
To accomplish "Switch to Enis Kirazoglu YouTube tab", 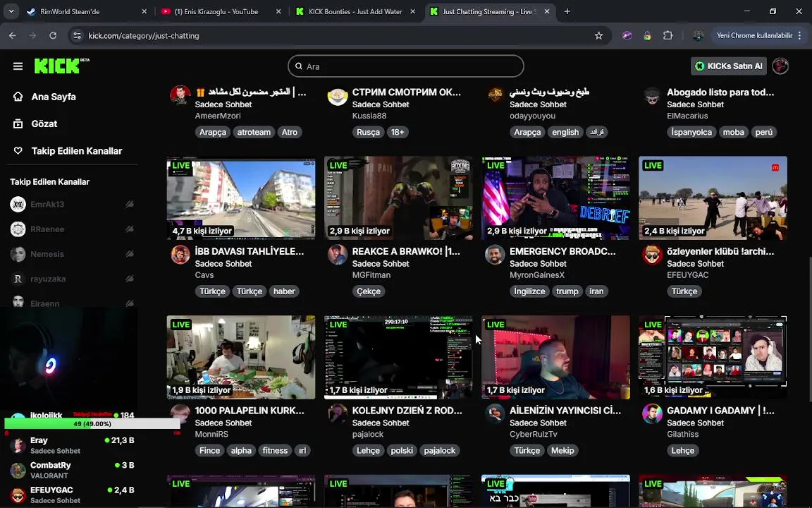I will pyautogui.click(x=221, y=11).
